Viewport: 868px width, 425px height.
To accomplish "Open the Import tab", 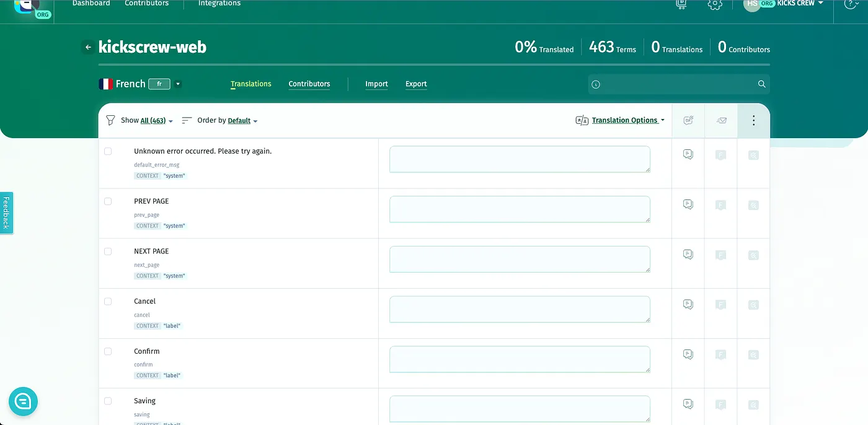I will pyautogui.click(x=376, y=84).
